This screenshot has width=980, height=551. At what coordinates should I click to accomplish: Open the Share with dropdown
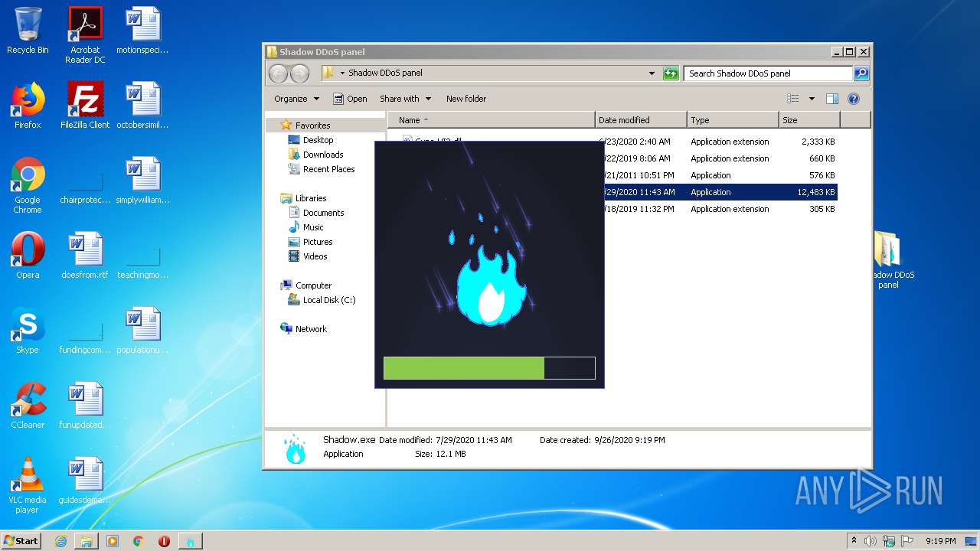coord(405,99)
